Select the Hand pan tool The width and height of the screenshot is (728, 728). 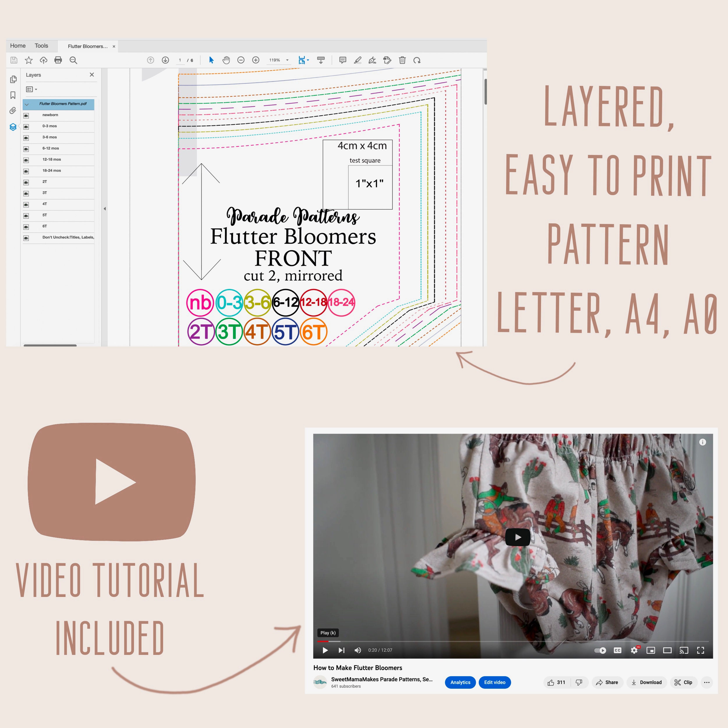(226, 60)
